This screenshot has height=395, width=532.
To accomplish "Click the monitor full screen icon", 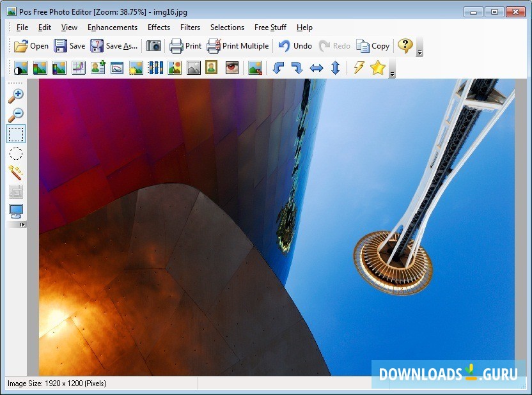I will [x=16, y=211].
